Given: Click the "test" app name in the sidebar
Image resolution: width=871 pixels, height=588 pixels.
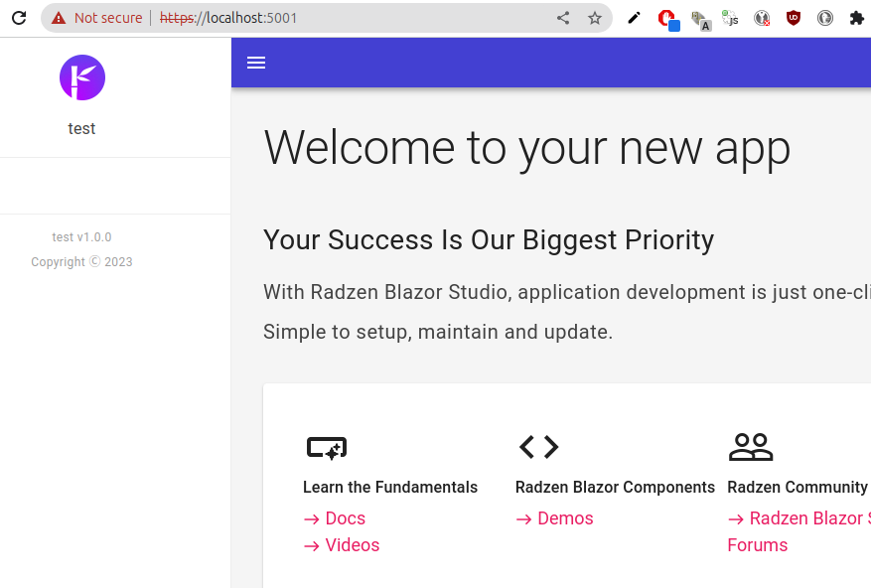Looking at the screenshot, I should (81, 128).
